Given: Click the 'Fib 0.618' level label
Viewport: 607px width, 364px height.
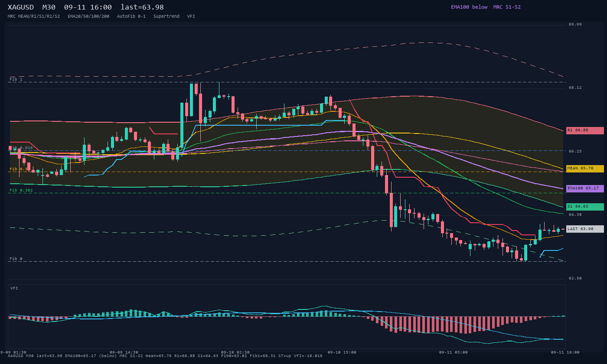Looking at the screenshot, I should point(21,148).
